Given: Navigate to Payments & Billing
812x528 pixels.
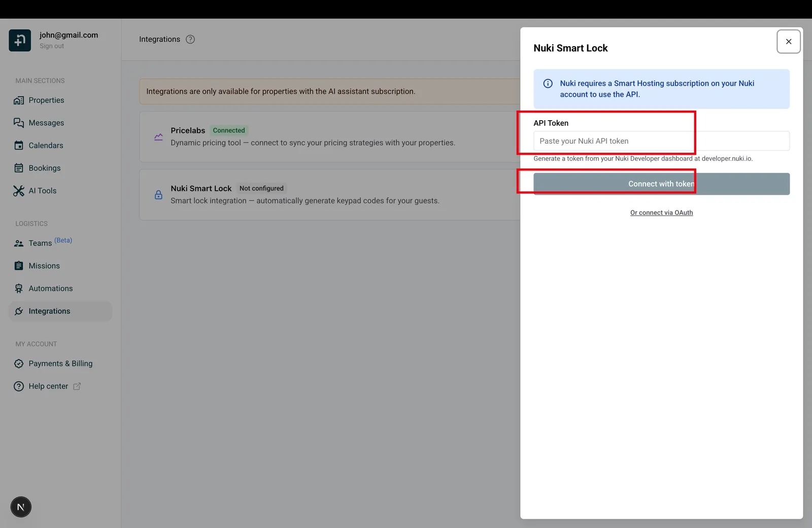Looking at the screenshot, I should pyautogui.click(x=60, y=364).
